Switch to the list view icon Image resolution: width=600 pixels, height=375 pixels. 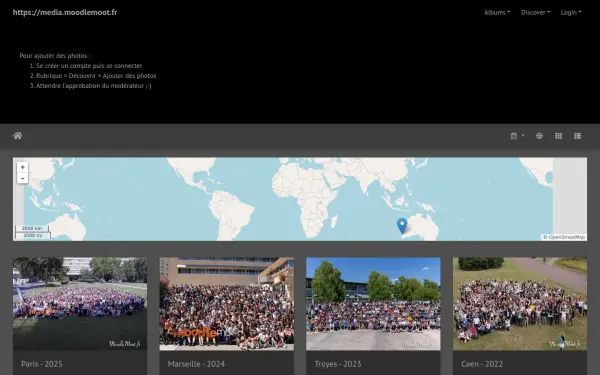pos(577,136)
